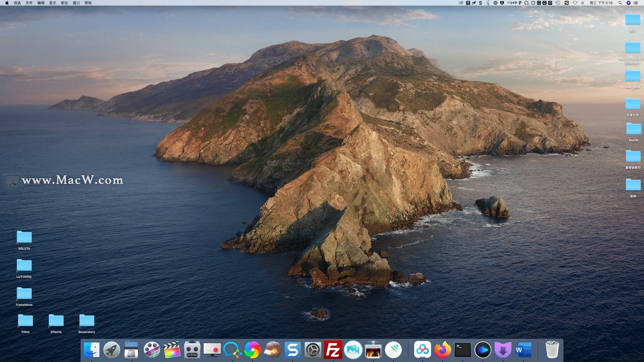Open Final Cut Pro clapperboard in Dock
The height and width of the screenshot is (362, 644).
(x=172, y=350)
